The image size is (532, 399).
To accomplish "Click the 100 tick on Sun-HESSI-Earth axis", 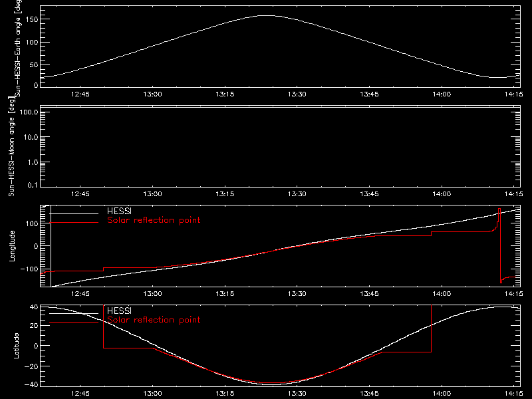I will pyautogui.click(x=31, y=43).
